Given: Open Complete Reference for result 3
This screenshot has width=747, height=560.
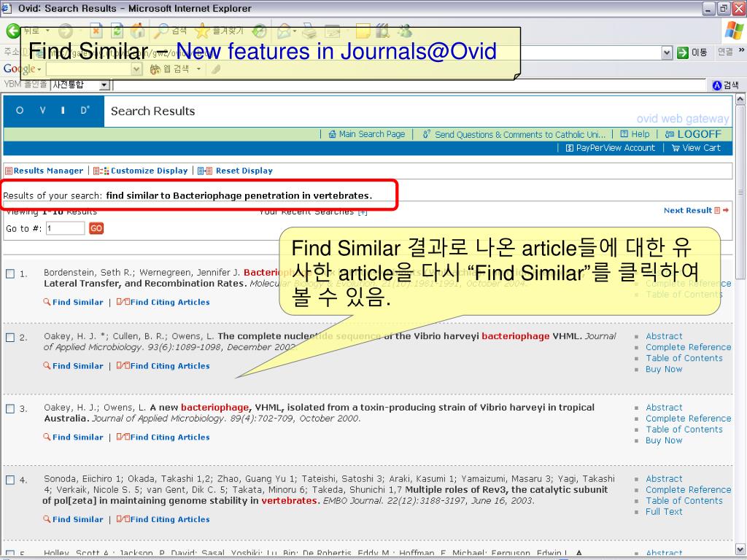Looking at the screenshot, I should [688, 419].
